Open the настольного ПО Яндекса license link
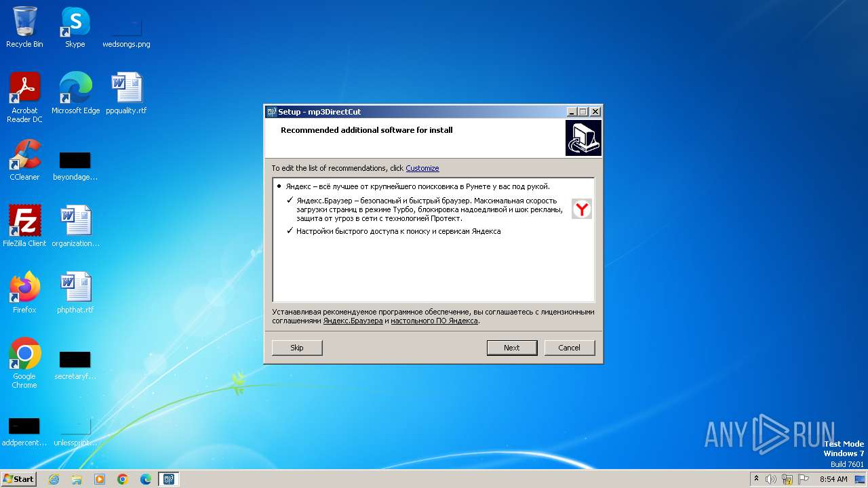Image resolution: width=868 pixels, height=488 pixels. click(x=434, y=321)
